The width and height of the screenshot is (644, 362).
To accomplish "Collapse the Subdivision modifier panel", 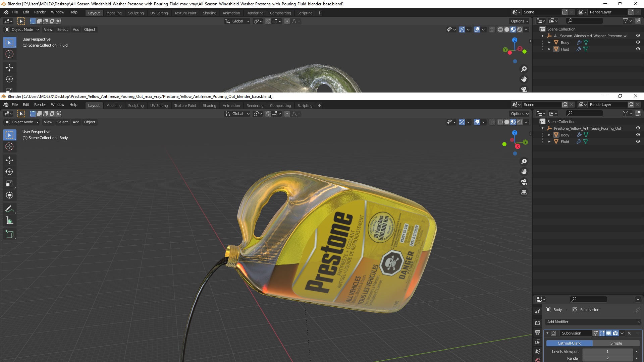I will pyautogui.click(x=547, y=333).
